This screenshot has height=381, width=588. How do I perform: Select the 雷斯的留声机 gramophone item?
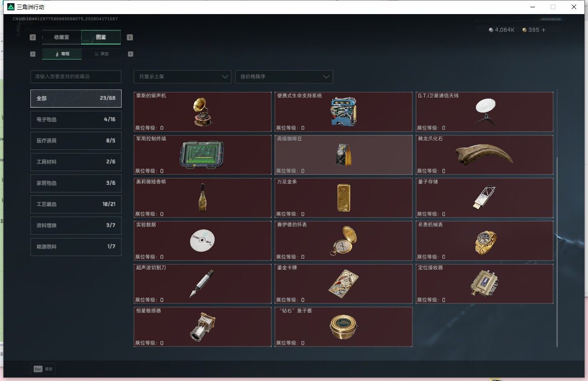pyautogui.click(x=202, y=112)
